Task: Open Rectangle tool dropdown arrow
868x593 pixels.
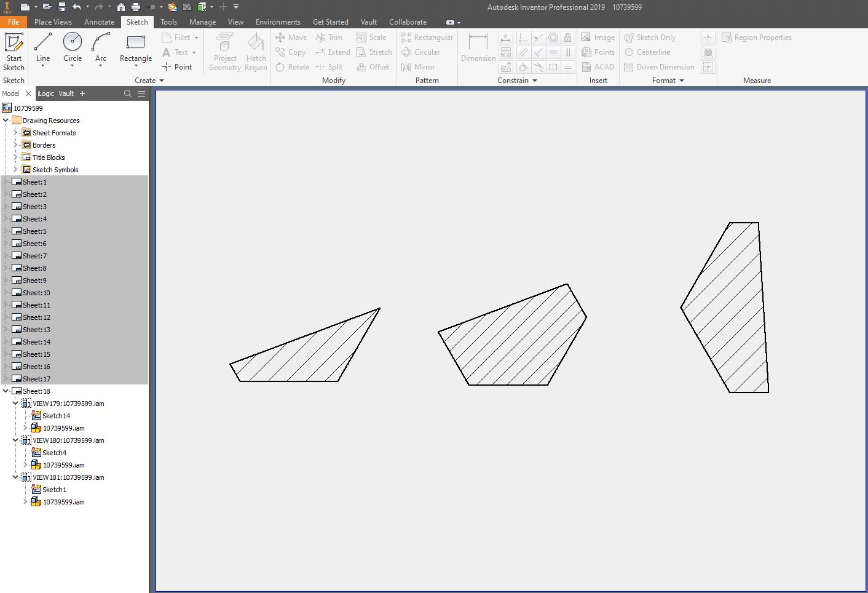Action: [x=136, y=65]
